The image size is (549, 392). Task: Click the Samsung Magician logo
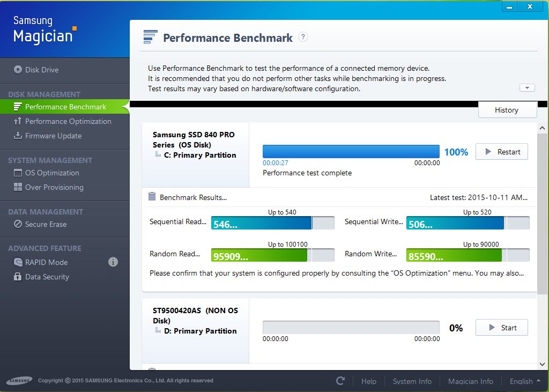tap(45, 30)
